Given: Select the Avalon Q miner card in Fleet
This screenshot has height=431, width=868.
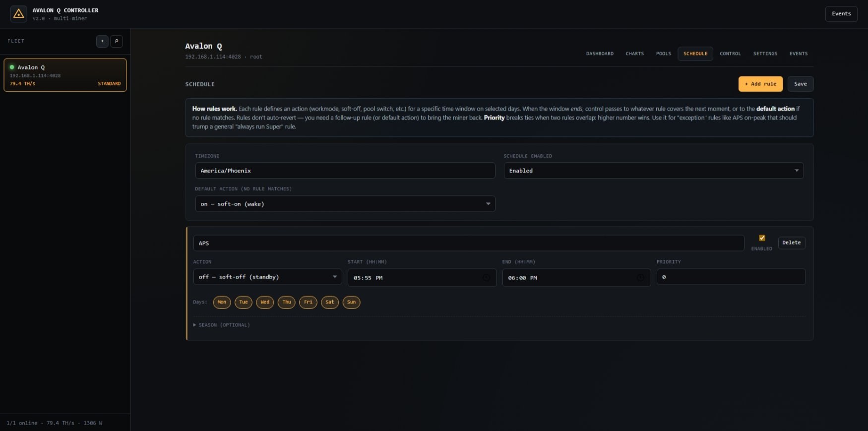Looking at the screenshot, I should tap(65, 75).
